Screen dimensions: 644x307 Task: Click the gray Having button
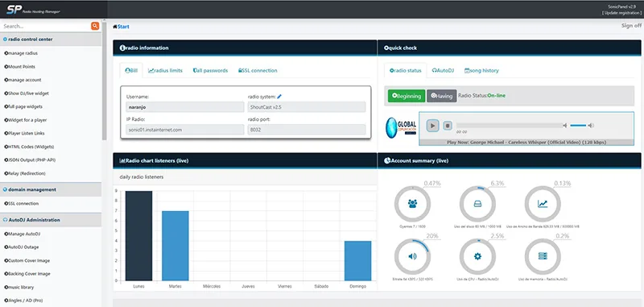coord(441,96)
